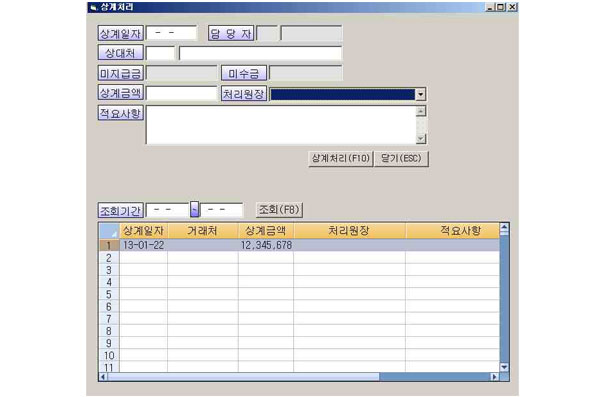
Task: Click the 상계금액 amount input field
Action: [x=181, y=93]
